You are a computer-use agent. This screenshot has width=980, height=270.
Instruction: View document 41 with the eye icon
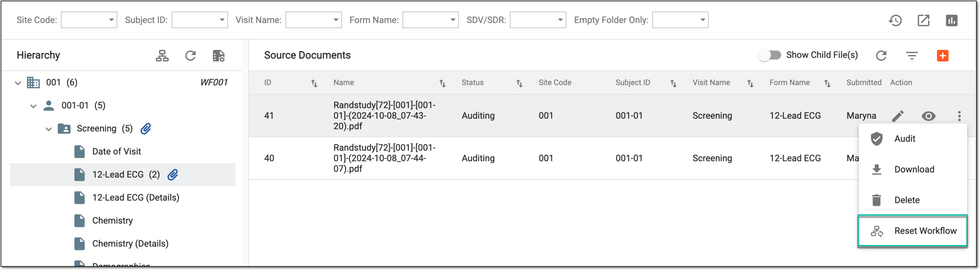(928, 116)
